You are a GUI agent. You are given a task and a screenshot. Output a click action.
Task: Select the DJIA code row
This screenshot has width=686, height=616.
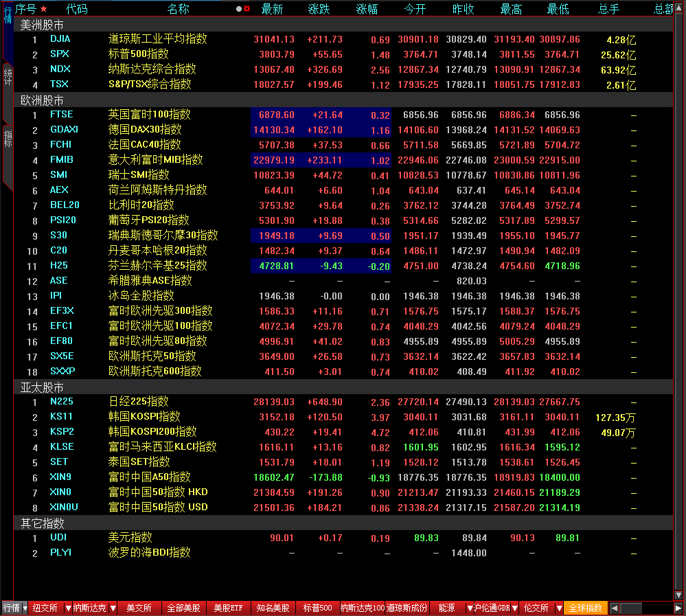(x=60, y=39)
